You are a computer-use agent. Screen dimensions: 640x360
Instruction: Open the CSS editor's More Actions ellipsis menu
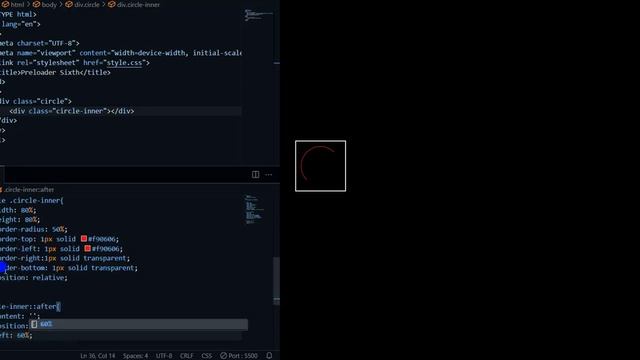pyautogui.click(x=269, y=175)
